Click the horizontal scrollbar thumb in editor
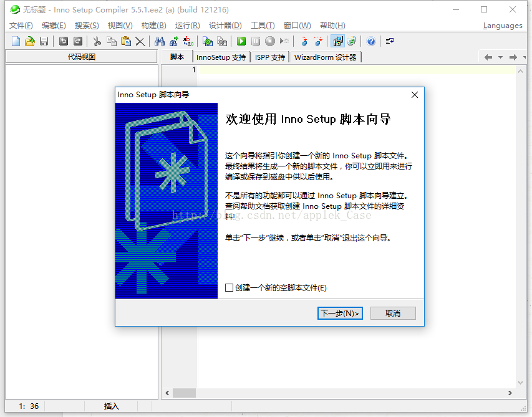 [184, 393]
